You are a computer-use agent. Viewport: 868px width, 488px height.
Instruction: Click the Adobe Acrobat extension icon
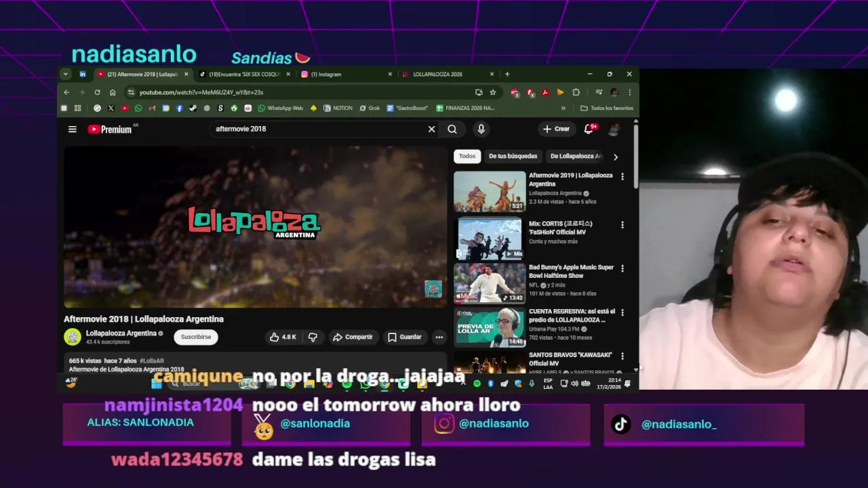click(545, 92)
